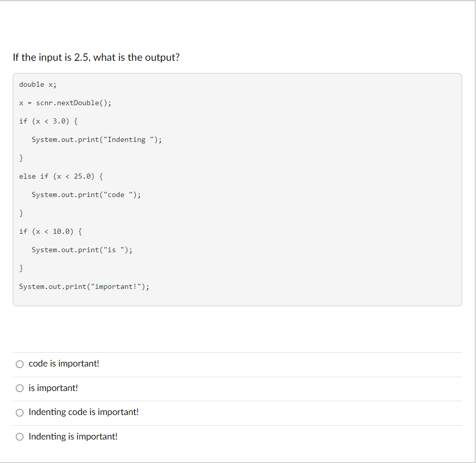
Task: Select "Indenting is important!" option
Action: click(19, 436)
